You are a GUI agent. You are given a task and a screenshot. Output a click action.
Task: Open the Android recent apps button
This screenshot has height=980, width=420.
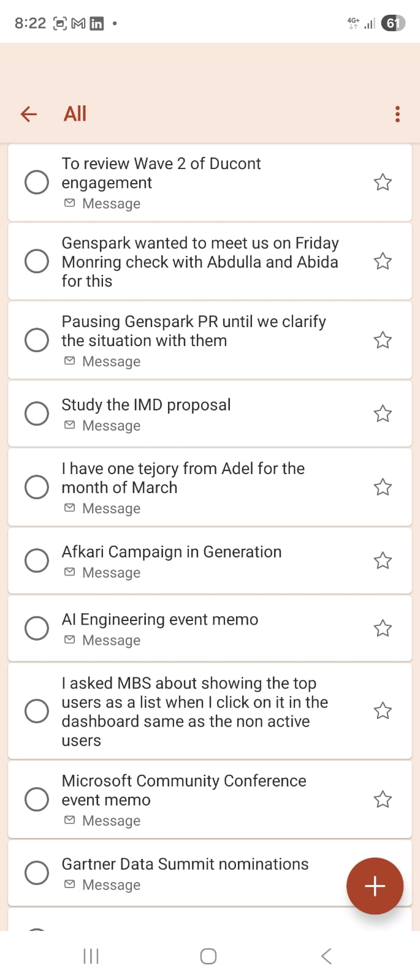click(x=91, y=956)
